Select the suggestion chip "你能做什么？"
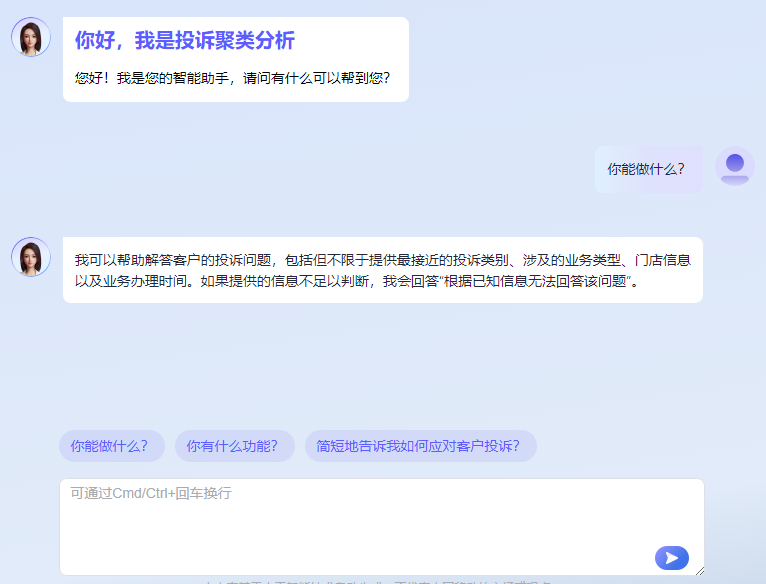This screenshot has width=766, height=584. (x=110, y=446)
